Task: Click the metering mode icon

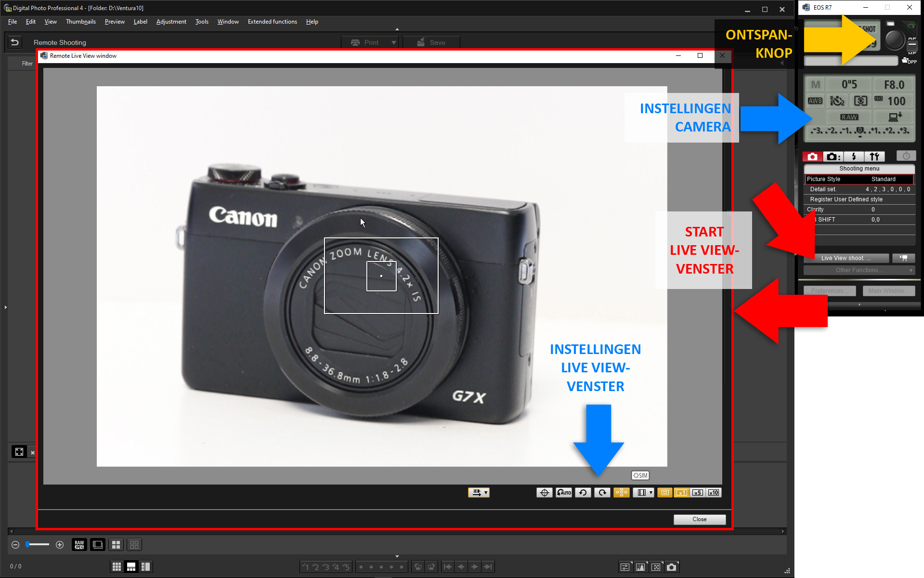Action: (860, 101)
